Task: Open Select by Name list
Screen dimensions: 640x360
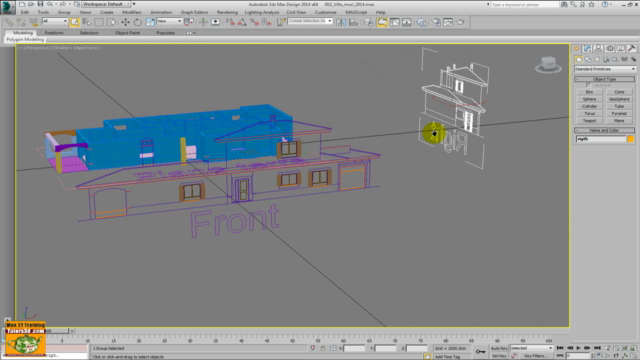Action: coord(87,22)
